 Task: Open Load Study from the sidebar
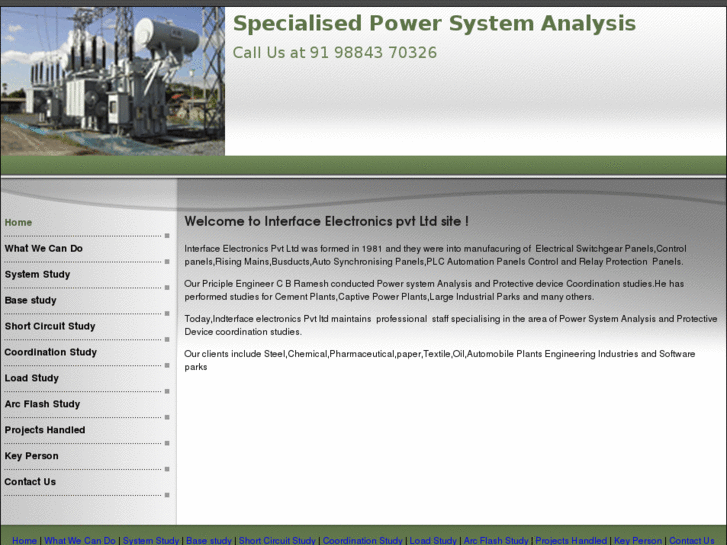point(32,378)
